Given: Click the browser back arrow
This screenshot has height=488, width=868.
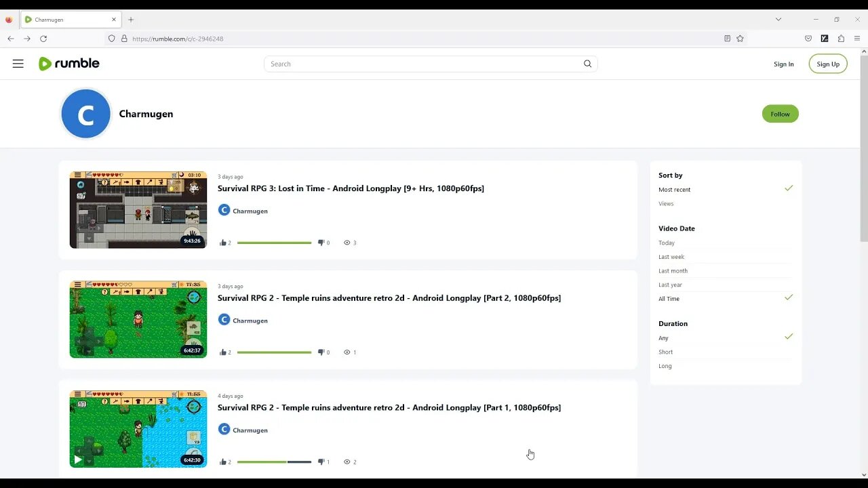Looking at the screenshot, I should [x=11, y=39].
